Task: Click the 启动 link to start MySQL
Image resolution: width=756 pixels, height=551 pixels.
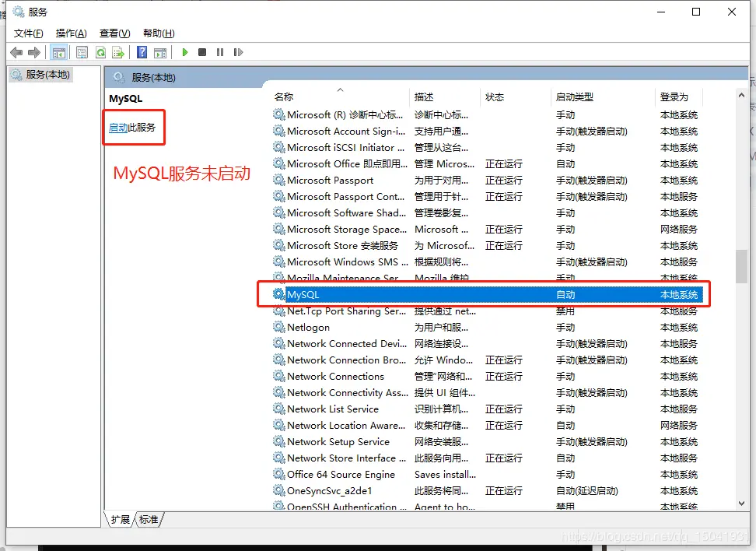Action: point(118,128)
